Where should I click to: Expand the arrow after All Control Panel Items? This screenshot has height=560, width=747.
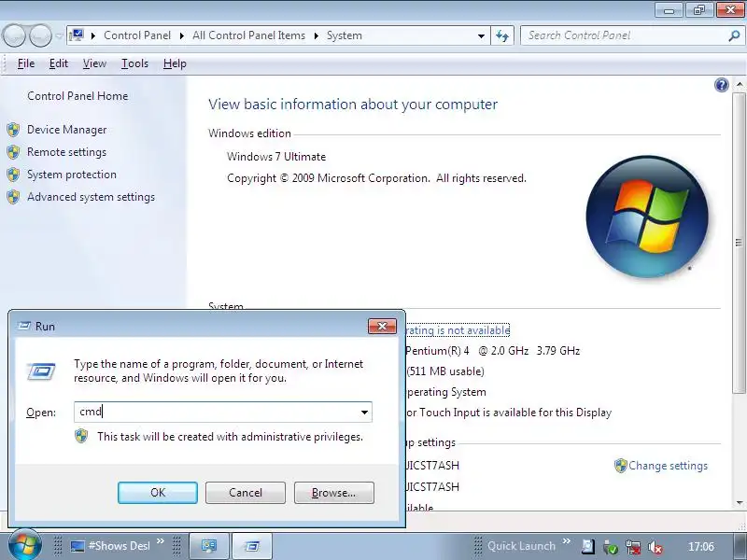pyautogui.click(x=316, y=35)
